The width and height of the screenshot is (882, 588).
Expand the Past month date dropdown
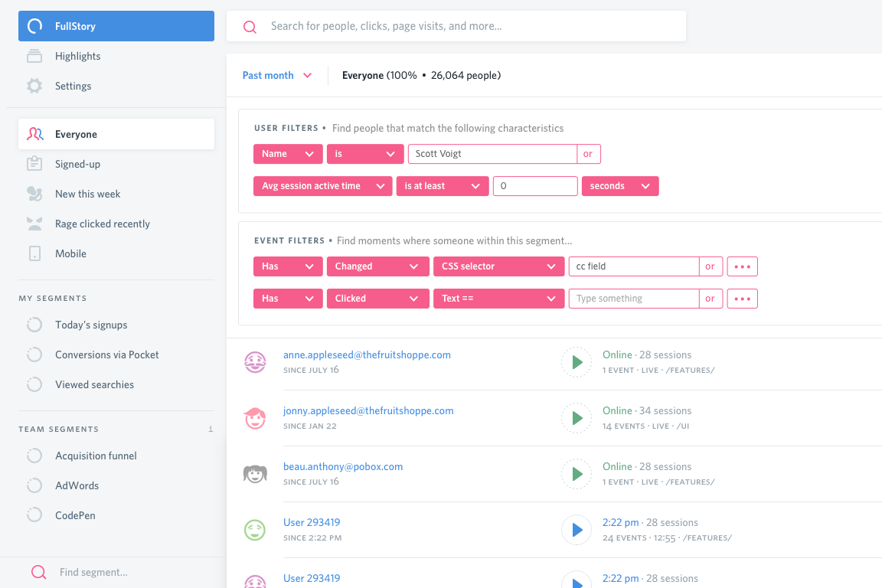(276, 75)
